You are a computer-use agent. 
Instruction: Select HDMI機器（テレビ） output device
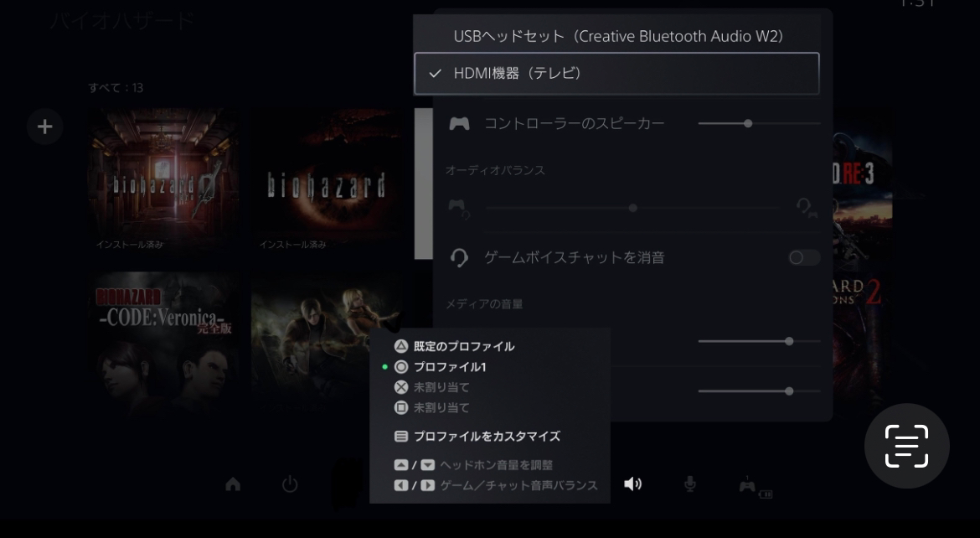click(x=616, y=73)
